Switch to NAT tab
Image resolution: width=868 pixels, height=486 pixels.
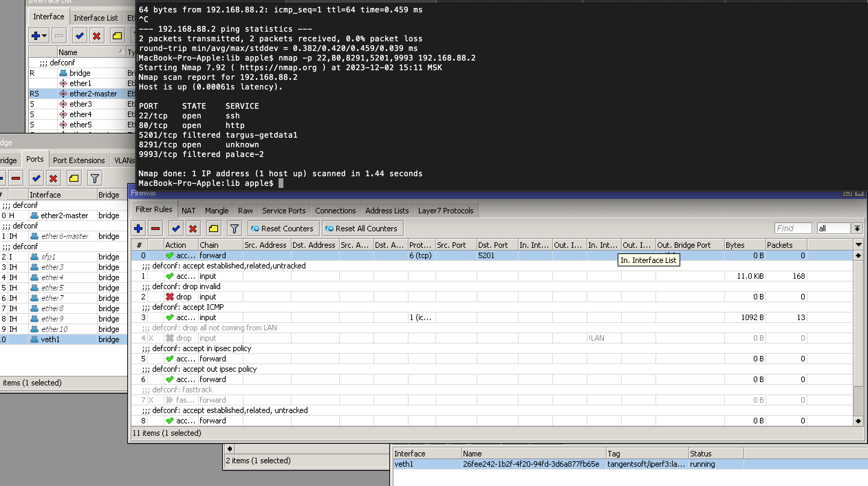coord(188,211)
